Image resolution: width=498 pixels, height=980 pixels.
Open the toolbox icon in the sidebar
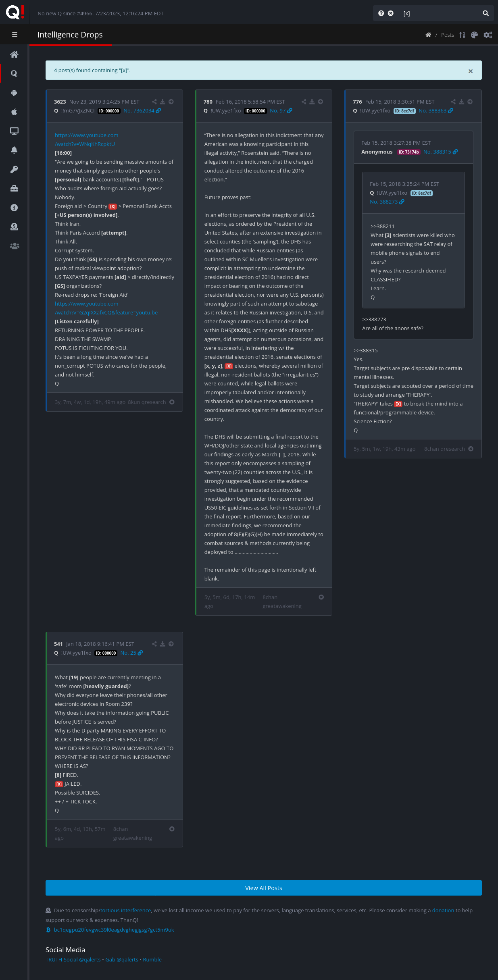click(x=14, y=188)
